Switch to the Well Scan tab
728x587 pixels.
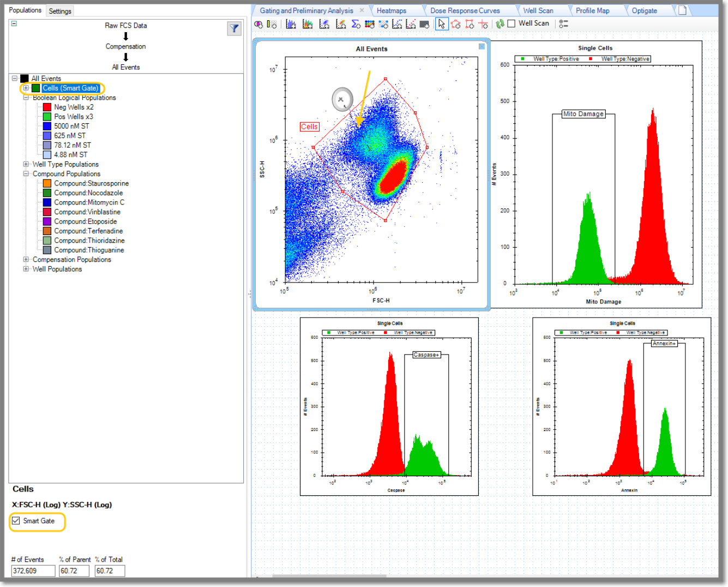[538, 10]
